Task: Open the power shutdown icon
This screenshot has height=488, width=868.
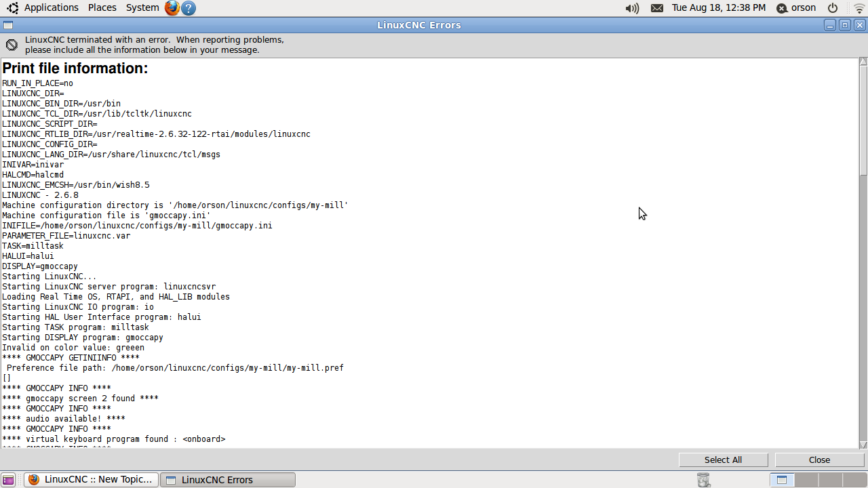Action: (833, 8)
